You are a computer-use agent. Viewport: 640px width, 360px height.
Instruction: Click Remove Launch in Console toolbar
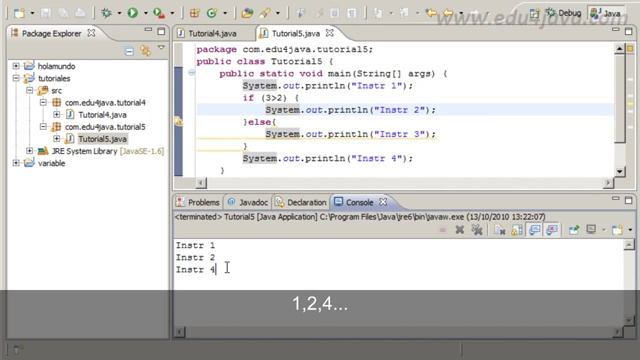(460, 230)
